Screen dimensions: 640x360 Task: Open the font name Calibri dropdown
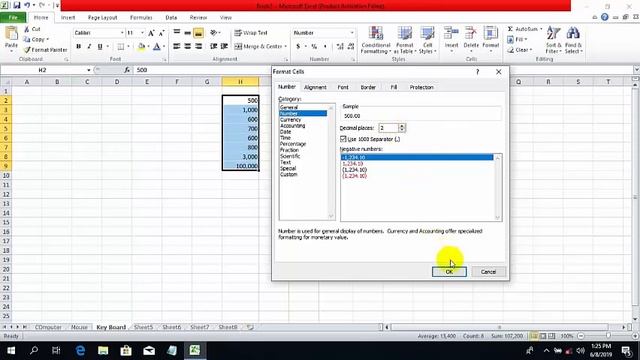point(122,33)
